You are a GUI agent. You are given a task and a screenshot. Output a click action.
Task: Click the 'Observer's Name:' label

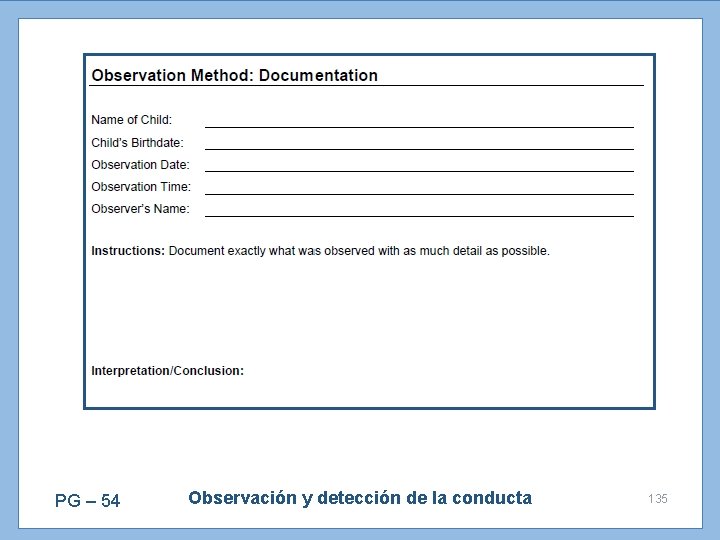(141, 209)
